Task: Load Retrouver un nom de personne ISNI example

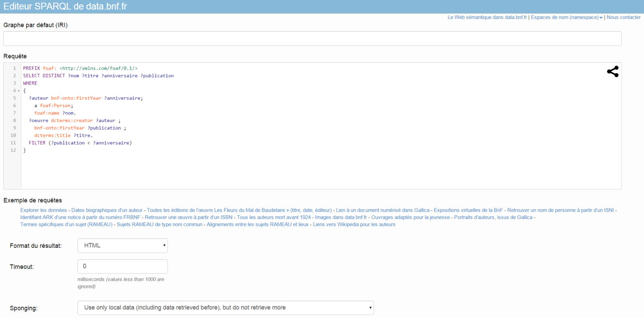Action: click(560, 210)
